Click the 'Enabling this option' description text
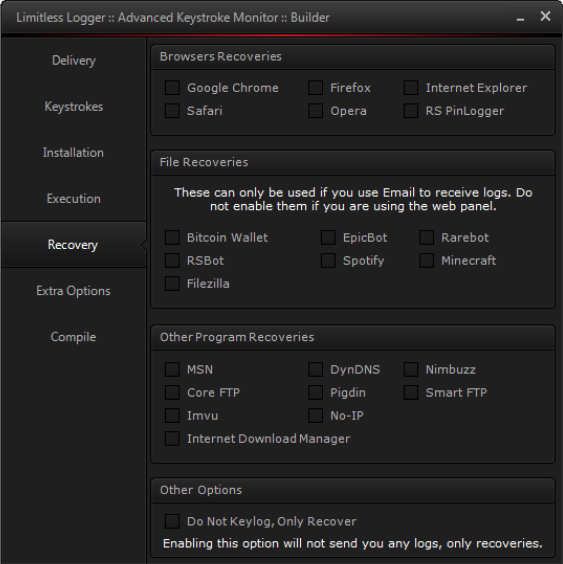The width and height of the screenshot is (563, 564). pyautogui.click(x=353, y=543)
